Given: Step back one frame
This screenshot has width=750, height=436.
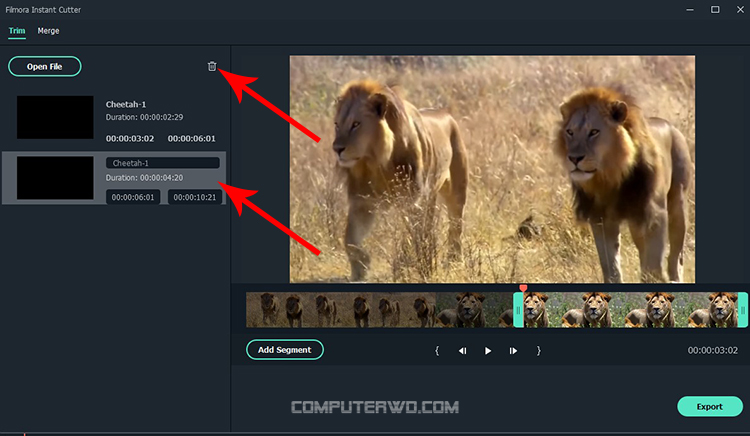Looking at the screenshot, I should (462, 350).
